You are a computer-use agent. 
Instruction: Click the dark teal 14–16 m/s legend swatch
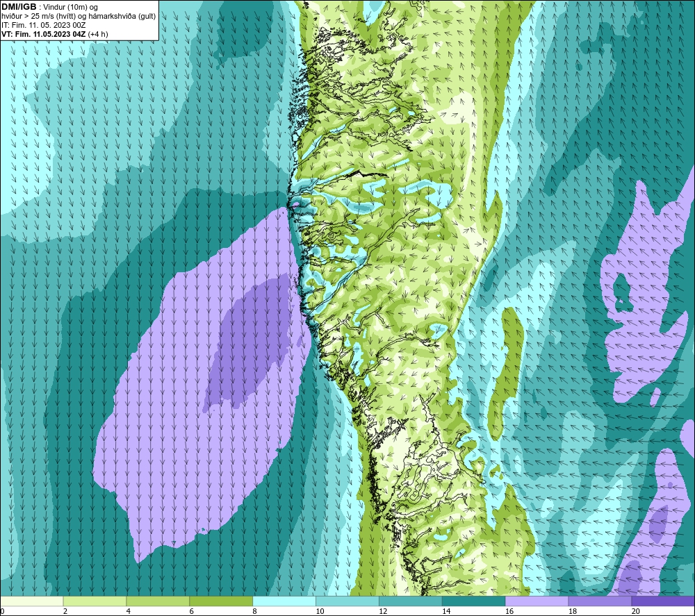click(x=473, y=601)
